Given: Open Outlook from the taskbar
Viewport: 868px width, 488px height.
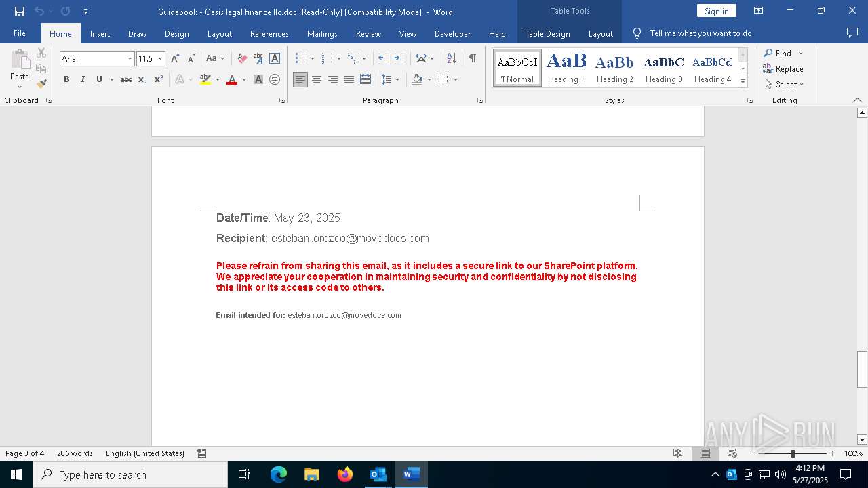Looking at the screenshot, I should (378, 474).
